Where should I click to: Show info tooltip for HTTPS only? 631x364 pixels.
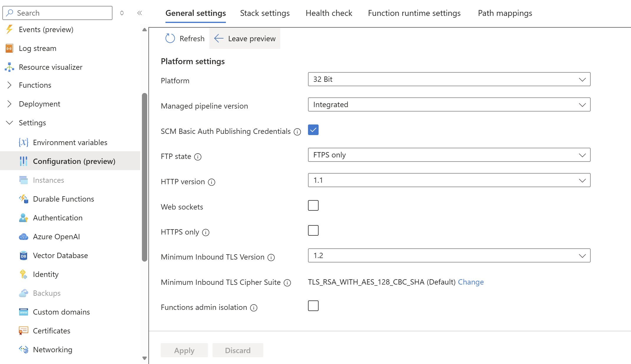206,232
